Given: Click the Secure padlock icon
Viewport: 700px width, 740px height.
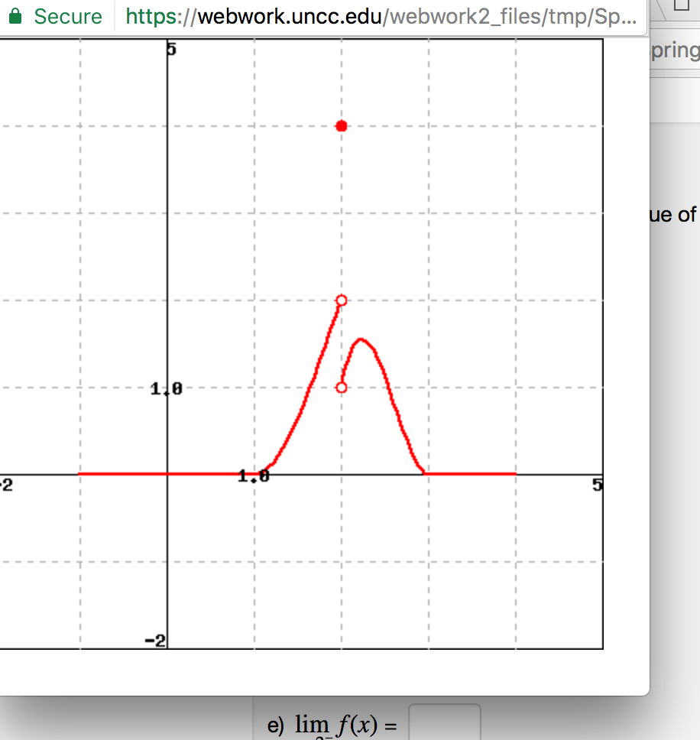Looking at the screenshot, I should click(x=15, y=16).
